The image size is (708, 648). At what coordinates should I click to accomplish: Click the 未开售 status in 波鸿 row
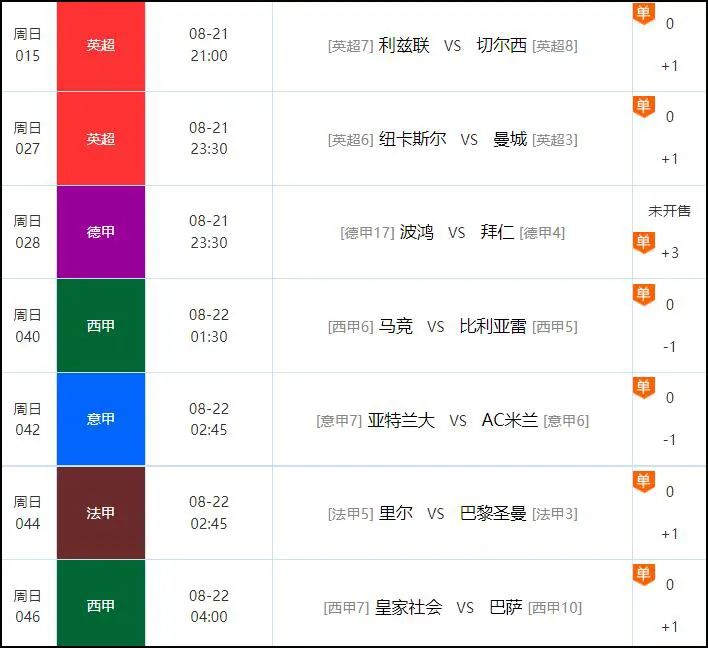click(x=669, y=211)
